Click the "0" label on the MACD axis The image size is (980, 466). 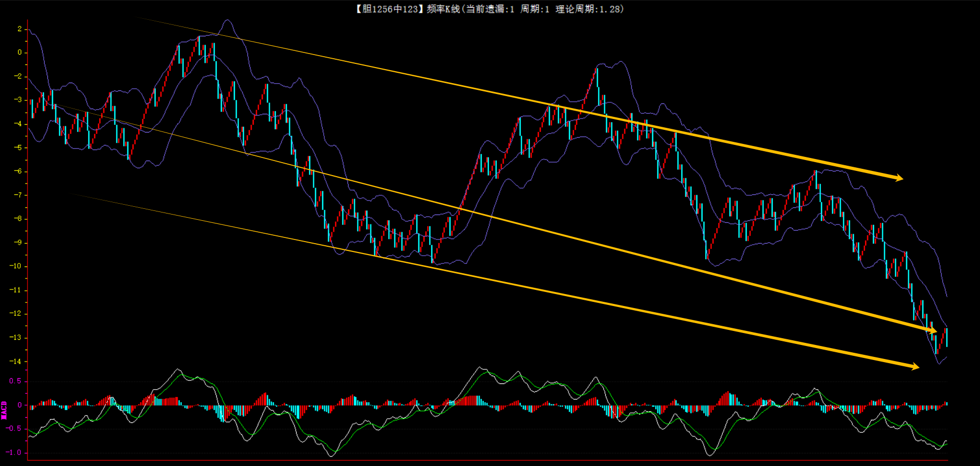click(x=20, y=405)
